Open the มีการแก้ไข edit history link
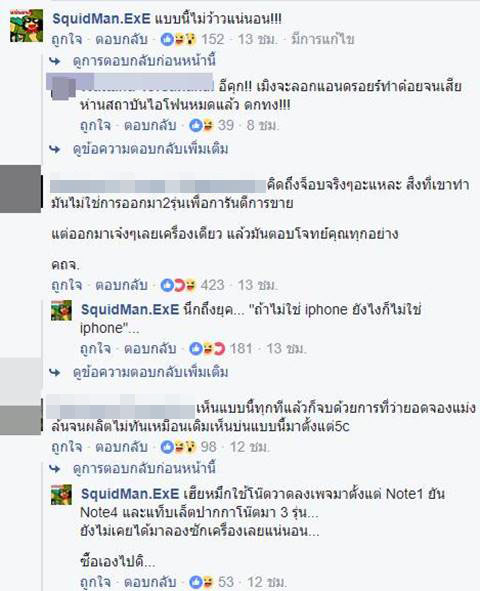The width and height of the screenshot is (480, 591). point(323,40)
